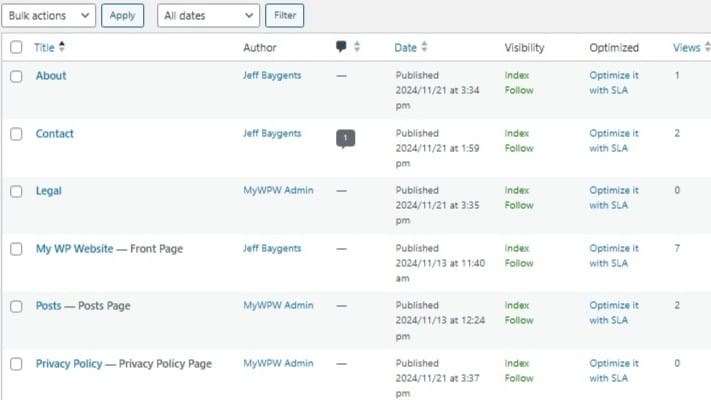Click the sort arrows beside comments icon

357,47
